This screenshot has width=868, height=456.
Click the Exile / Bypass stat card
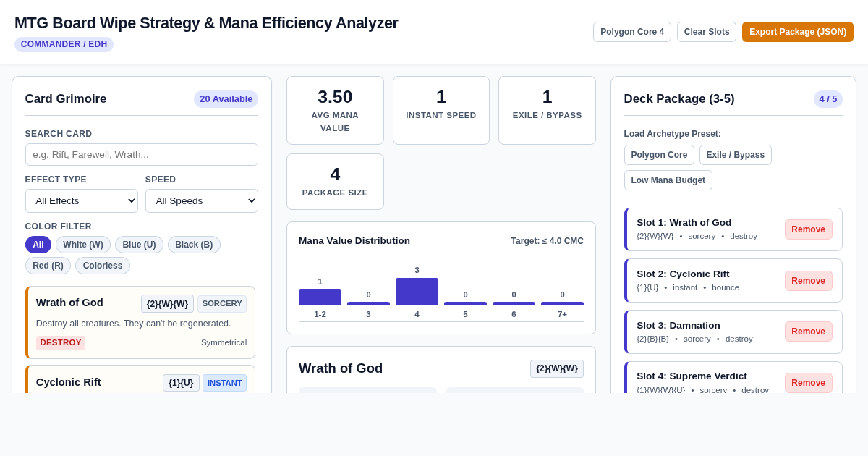tap(547, 110)
